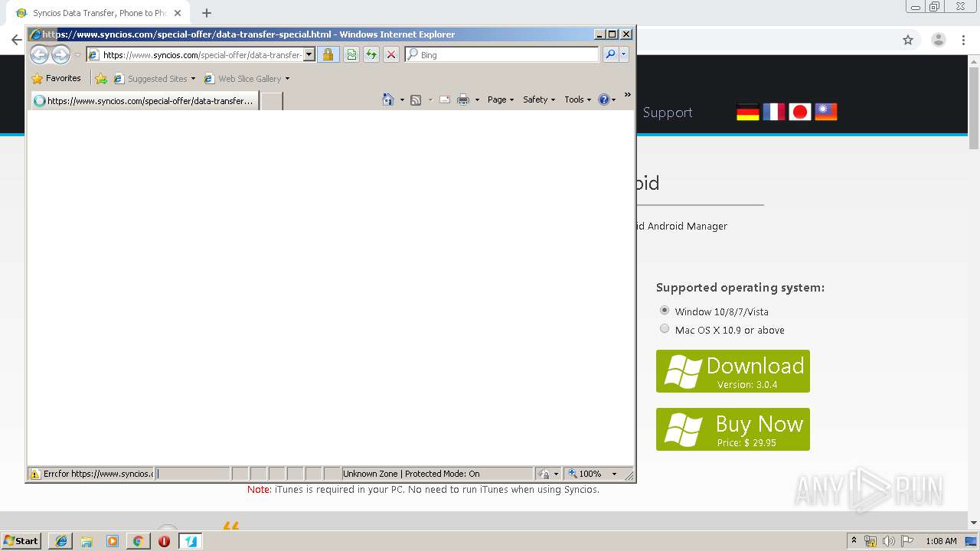Screen dimensions: 980x551
Task: Start the Bing search with magnifier button
Action: (610, 54)
